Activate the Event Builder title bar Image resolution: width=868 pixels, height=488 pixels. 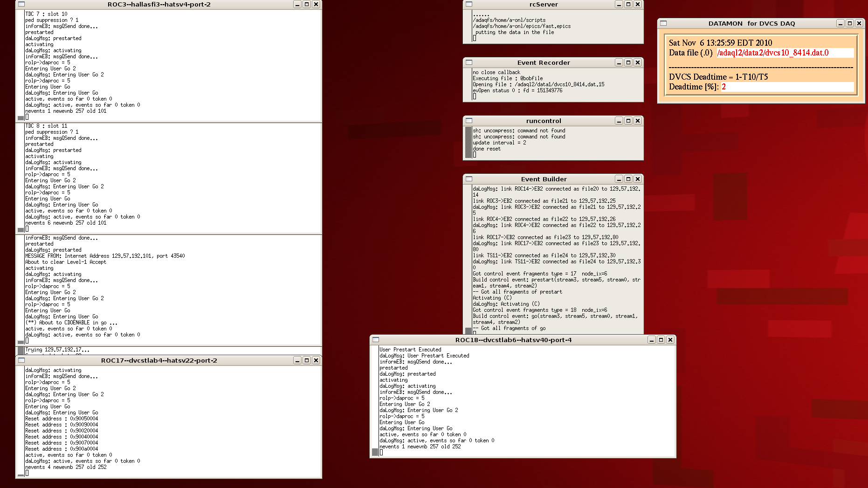point(544,179)
